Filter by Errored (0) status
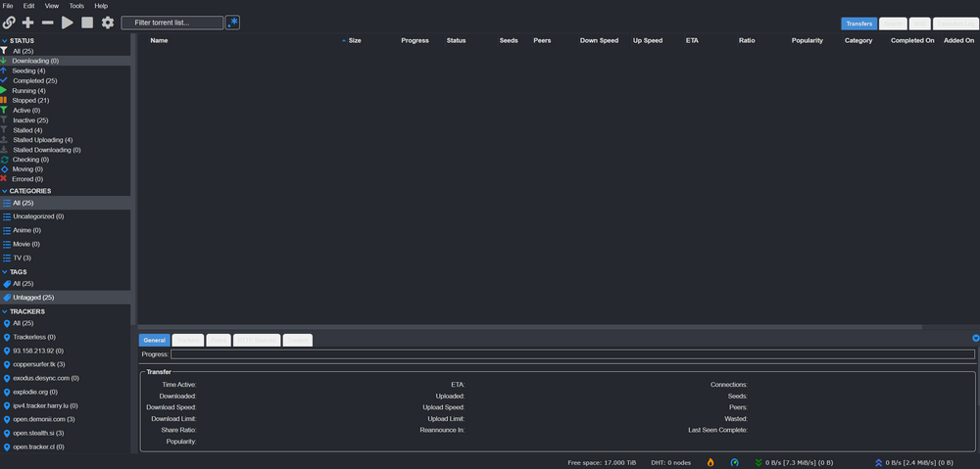The width and height of the screenshot is (980, 469). [x=65, y=179]
